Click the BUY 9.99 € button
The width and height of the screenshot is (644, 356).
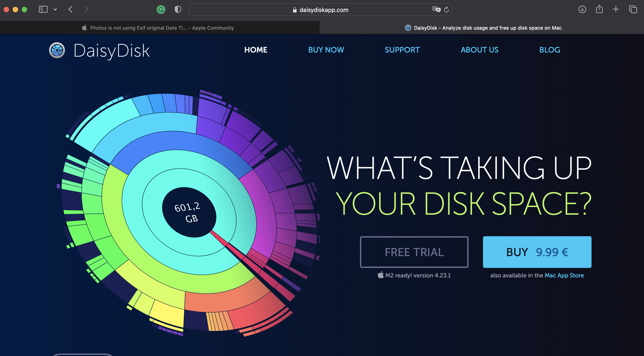(x=537, y=252)
